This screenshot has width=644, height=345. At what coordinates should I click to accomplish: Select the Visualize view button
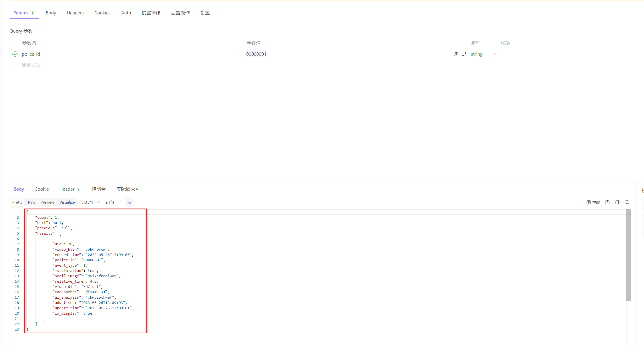click(x=67, y=202)
